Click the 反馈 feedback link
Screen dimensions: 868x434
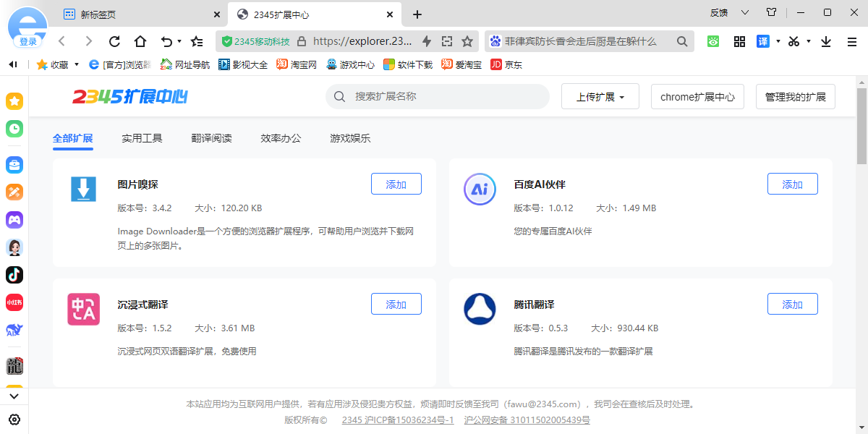719,12
